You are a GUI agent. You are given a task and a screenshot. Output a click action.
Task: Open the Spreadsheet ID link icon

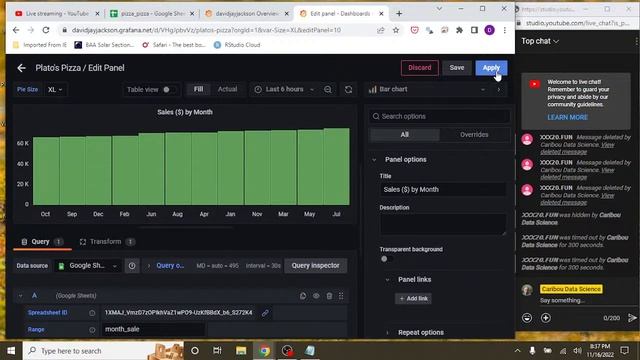pos(265,313)
